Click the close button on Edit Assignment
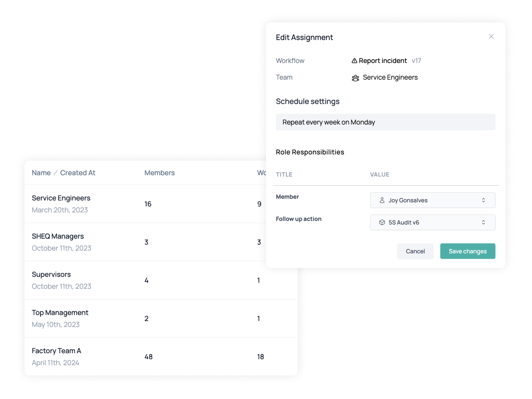The width and height of the screenshot is (532, 399). (491, 37)
